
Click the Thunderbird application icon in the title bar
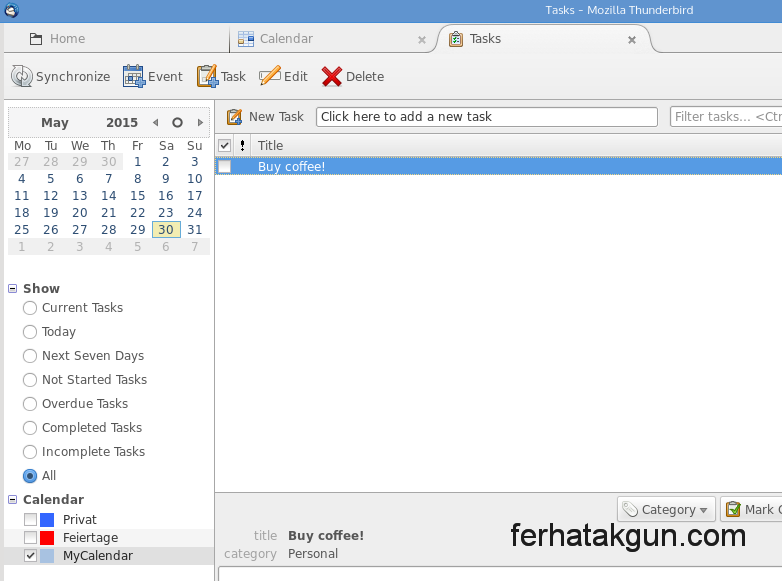click(x=11, y=10)
